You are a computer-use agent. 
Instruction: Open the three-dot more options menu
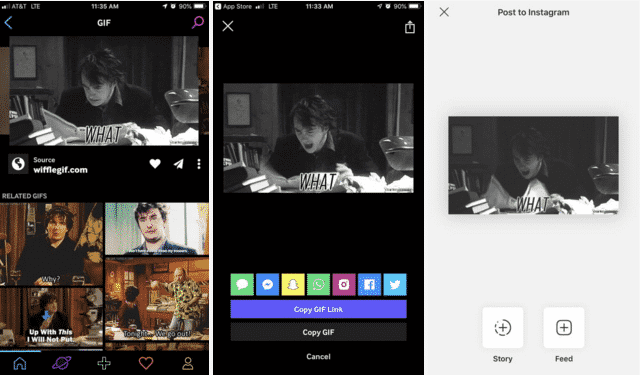click(199, 164)
